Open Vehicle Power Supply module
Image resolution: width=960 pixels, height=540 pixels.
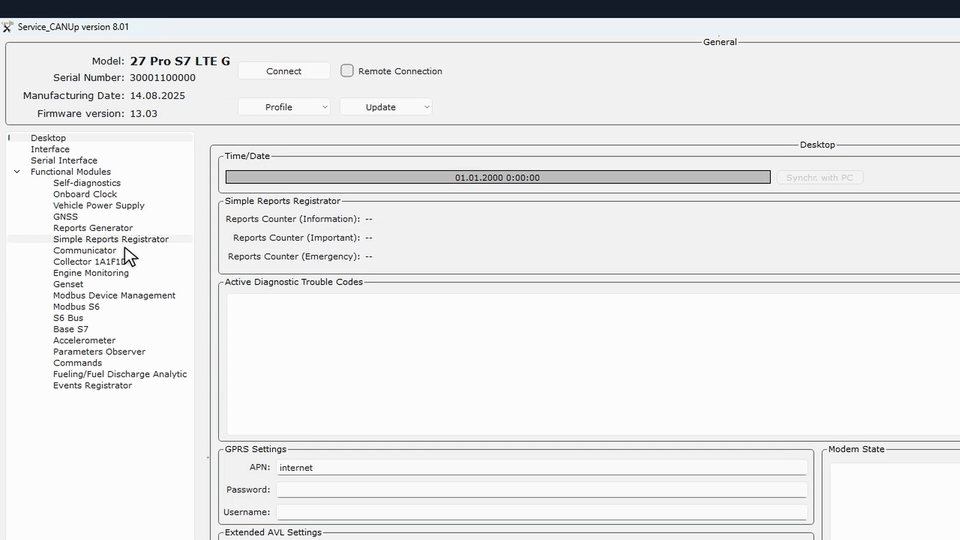click(x=99, y=205)
